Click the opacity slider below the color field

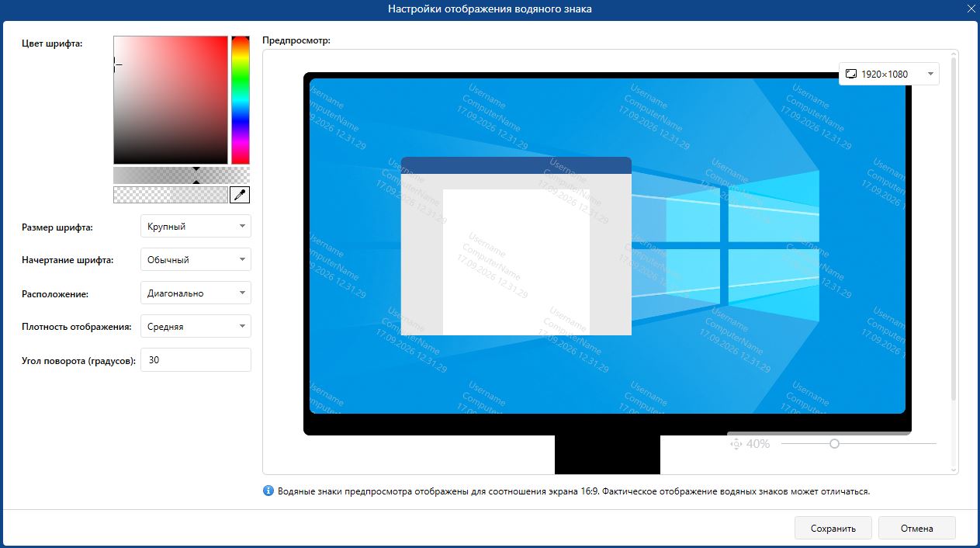pyautogui.click(x=182, y=175)
